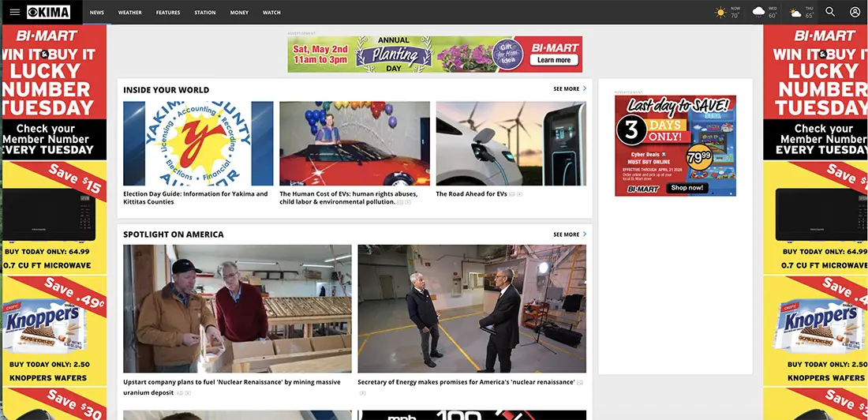This screenshot has width=868, height=420.
Task: Open the site search magnifier
Action: pyautogui.click(x=830, y=12)
